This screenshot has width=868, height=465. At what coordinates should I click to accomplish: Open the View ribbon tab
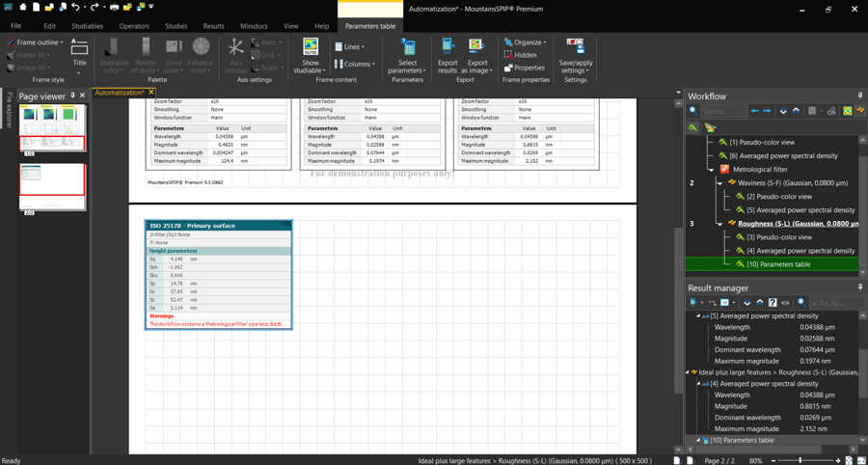[x=291, y=26]
